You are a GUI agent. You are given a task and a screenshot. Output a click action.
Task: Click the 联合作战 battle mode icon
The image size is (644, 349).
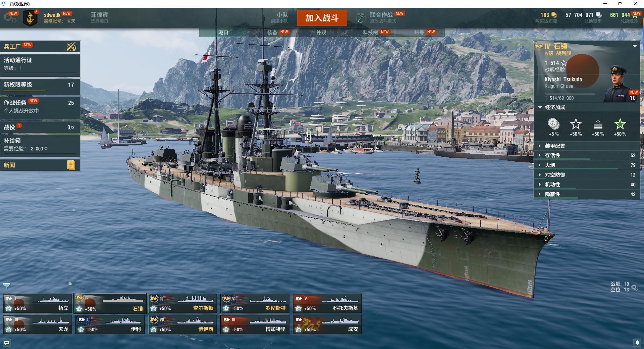tap(361, 18)
